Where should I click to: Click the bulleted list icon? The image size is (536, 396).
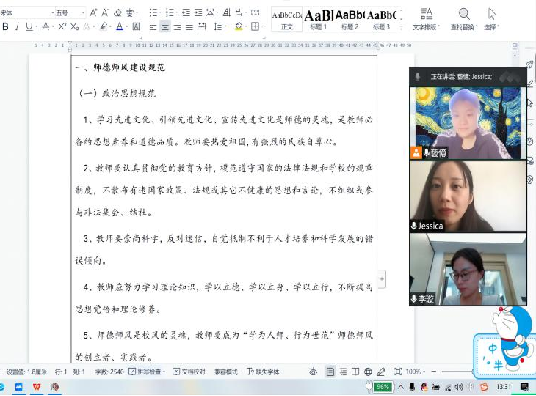click(153, 13)
